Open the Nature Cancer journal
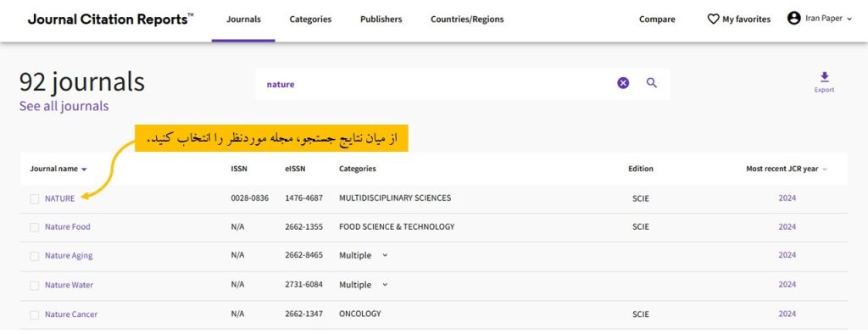The image size is (868, 334). [x=71, y=315]
